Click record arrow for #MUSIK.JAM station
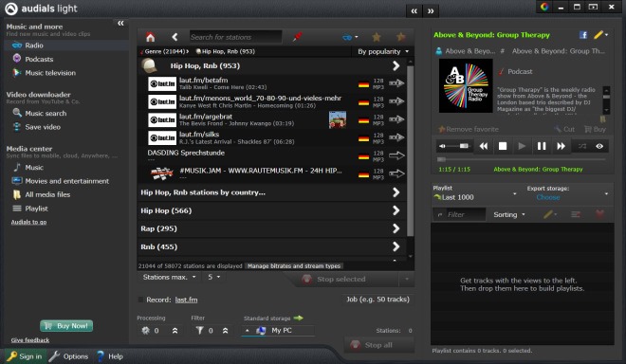This screenshot has width=626, height=364. [x=396, y=173]
